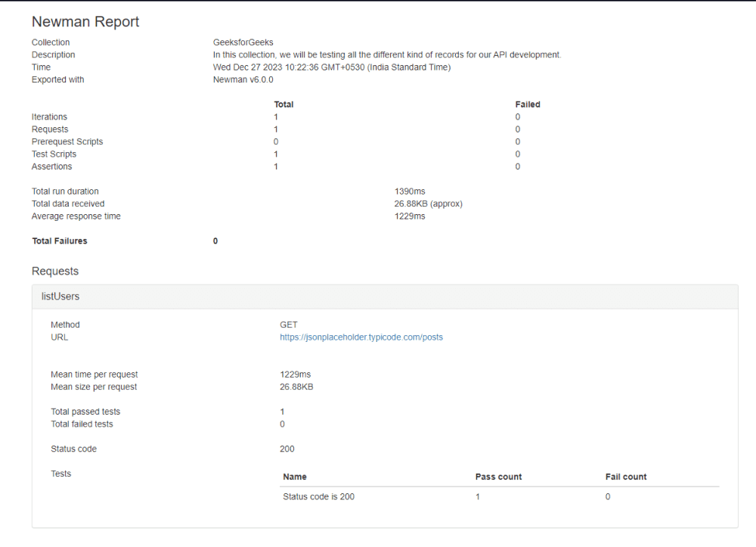Select the 'Status code is 200' test name
The height and width of the screenshot is (547, 756).
point(319,497)
